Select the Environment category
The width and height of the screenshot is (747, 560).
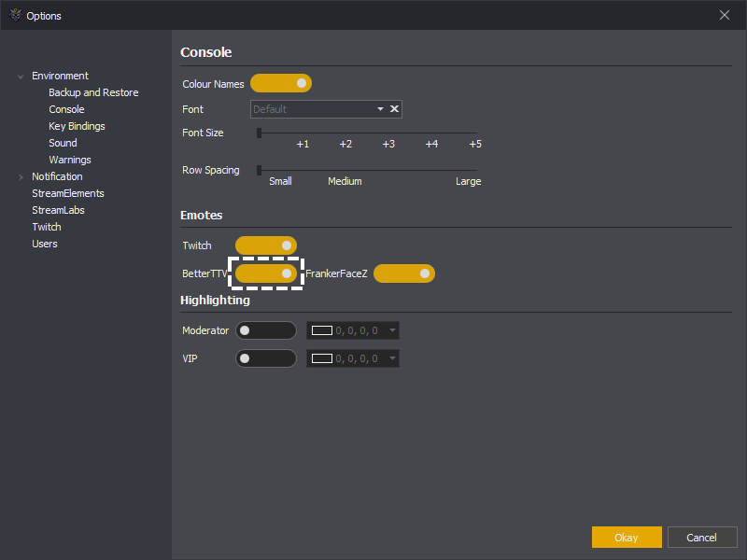[60, 76]
